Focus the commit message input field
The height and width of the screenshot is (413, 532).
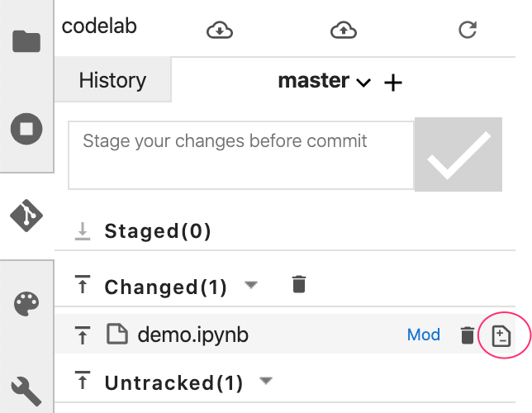coord(240,155)
